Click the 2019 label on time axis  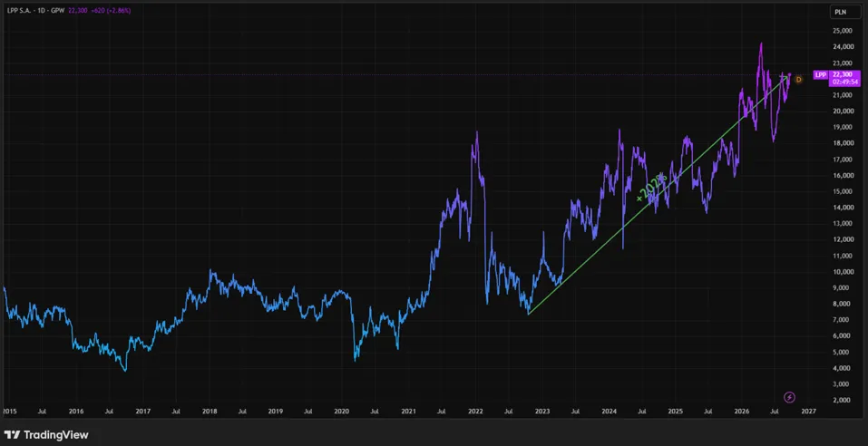click(x=276, y=412)
